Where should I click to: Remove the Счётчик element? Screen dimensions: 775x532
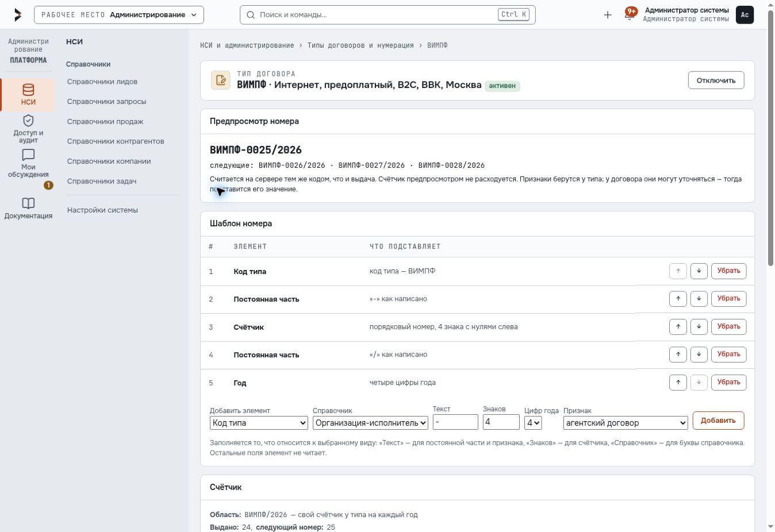click(x=728, y=326)
